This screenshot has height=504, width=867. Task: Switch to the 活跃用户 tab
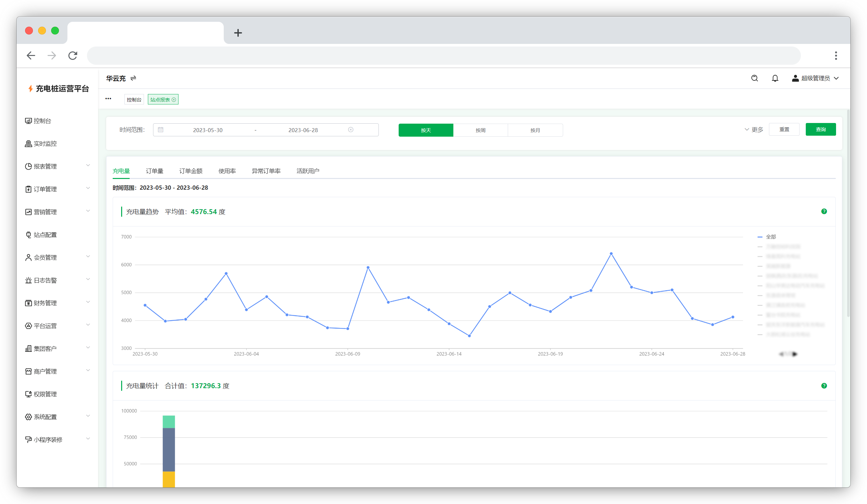[x=307, y=171]
